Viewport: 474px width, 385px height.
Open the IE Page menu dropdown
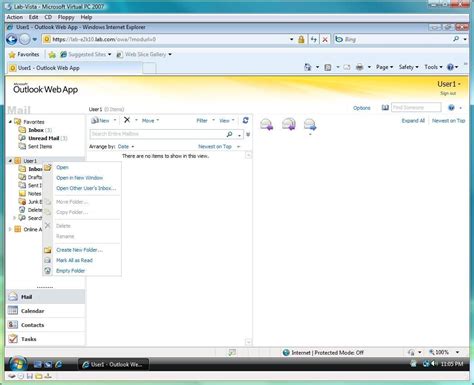pos(384,67)
